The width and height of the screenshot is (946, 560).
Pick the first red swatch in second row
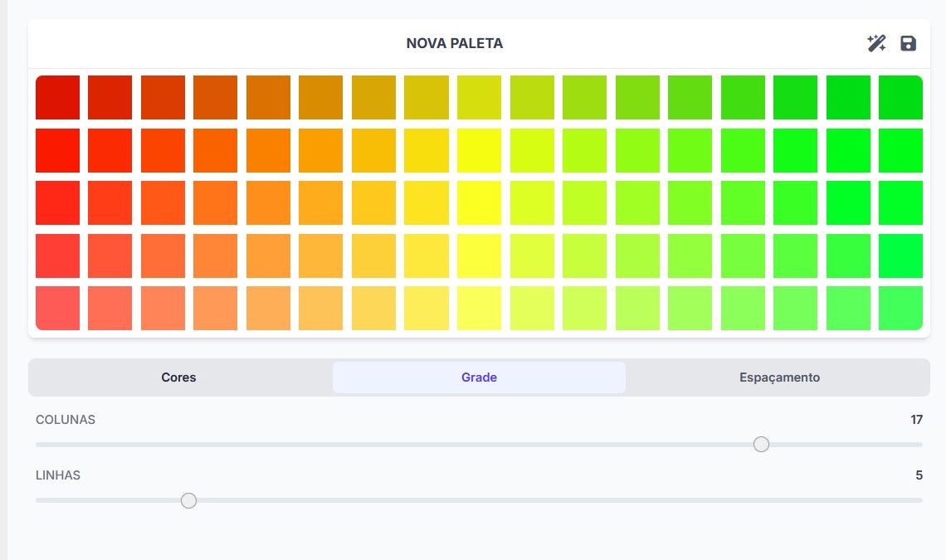pyautogui.click(x=57, y=150)
